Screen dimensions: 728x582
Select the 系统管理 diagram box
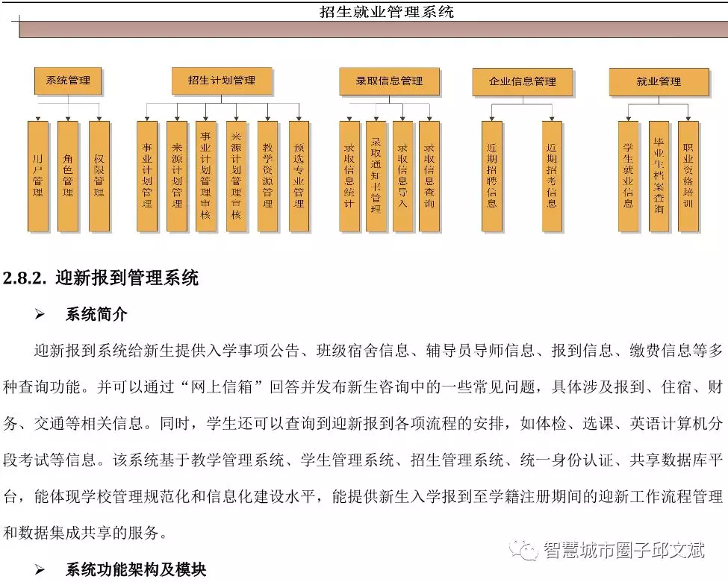68,81
